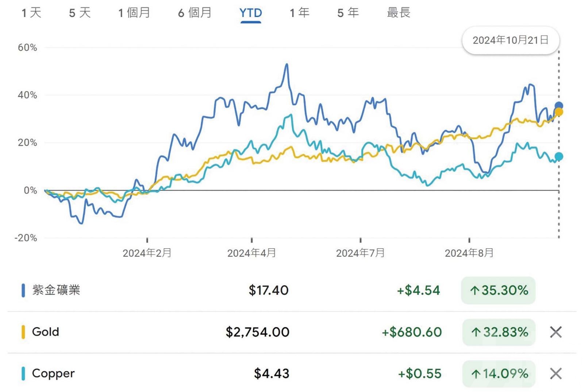Click the 2024年10月21日 date tooltip
This screenshot has height=392, width=584.
(x=510, y=40)
